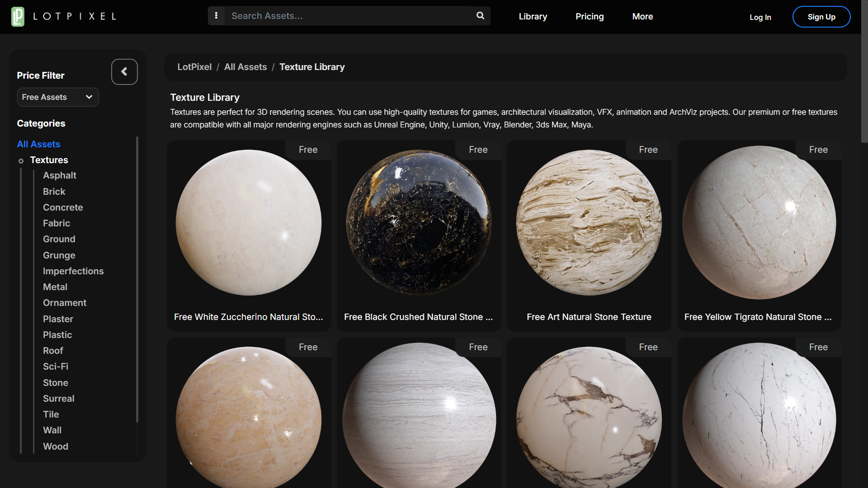This screenshot has width=868, height=488.
Task: Select the Plastic category
Action: pyautogui.click(x=57, y=335)
